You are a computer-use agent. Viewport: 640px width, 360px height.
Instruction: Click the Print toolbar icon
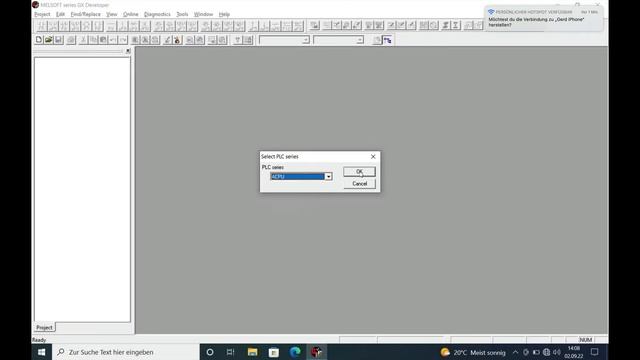[x=71, y=40]
